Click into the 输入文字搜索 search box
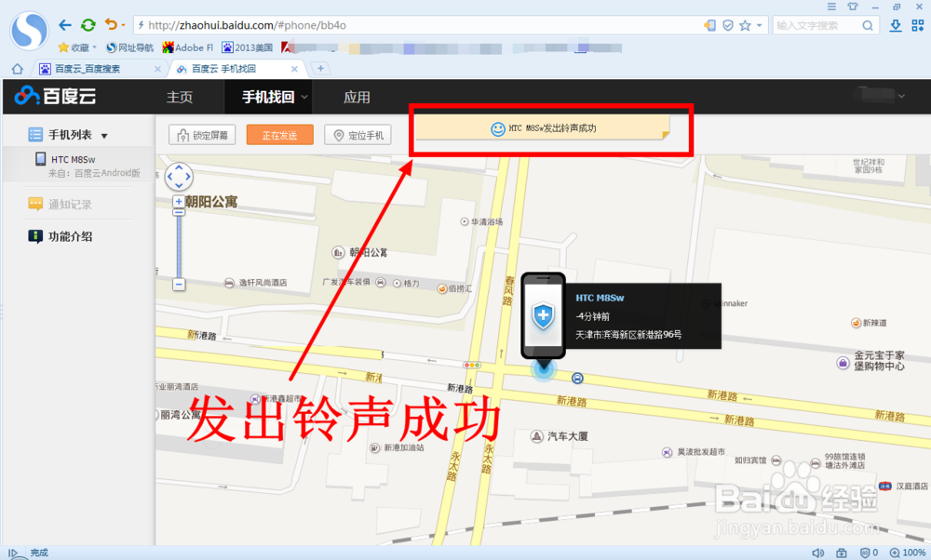Viewport: 931px width, 560px height. pyautogui.click(x=816, y=25)
